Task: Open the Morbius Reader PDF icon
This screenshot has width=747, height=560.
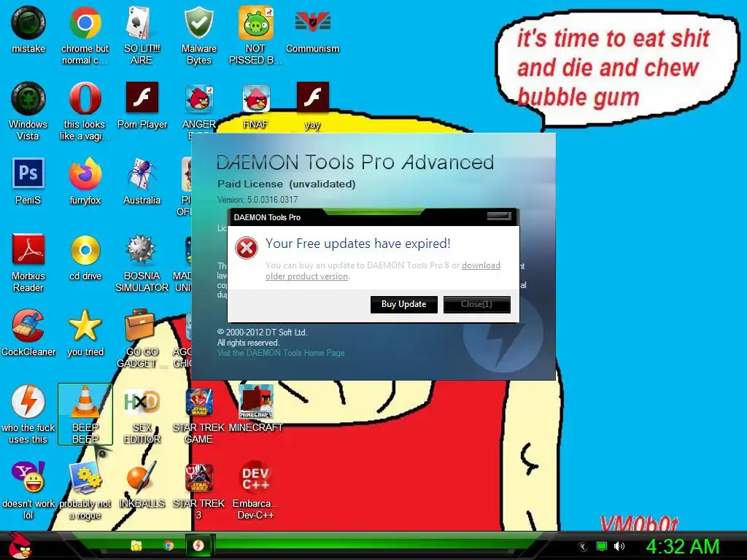Action: (x=28, y=249)
